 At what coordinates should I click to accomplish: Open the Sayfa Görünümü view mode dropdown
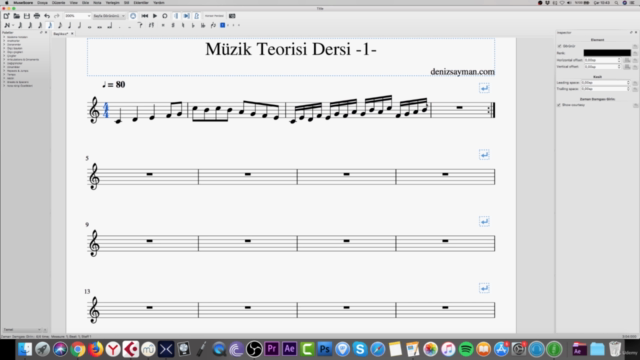[109, 16]
